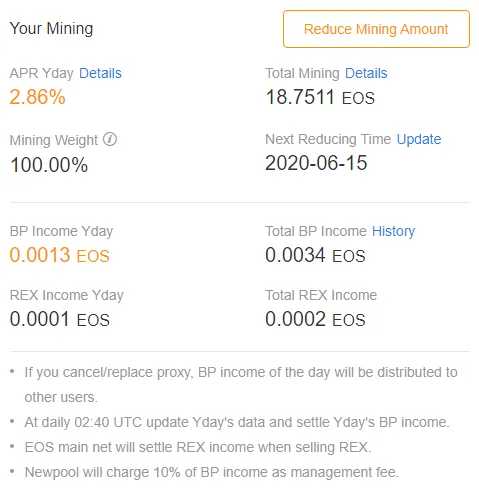View Total BP Income History
Viewport: 479px width, 491px height.
click(x=393, y=231)
